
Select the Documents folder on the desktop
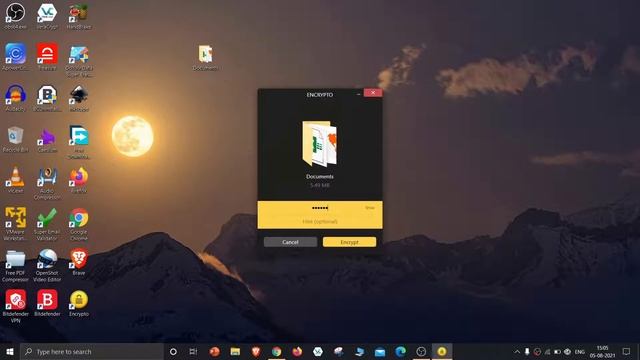tap(205, 58)
